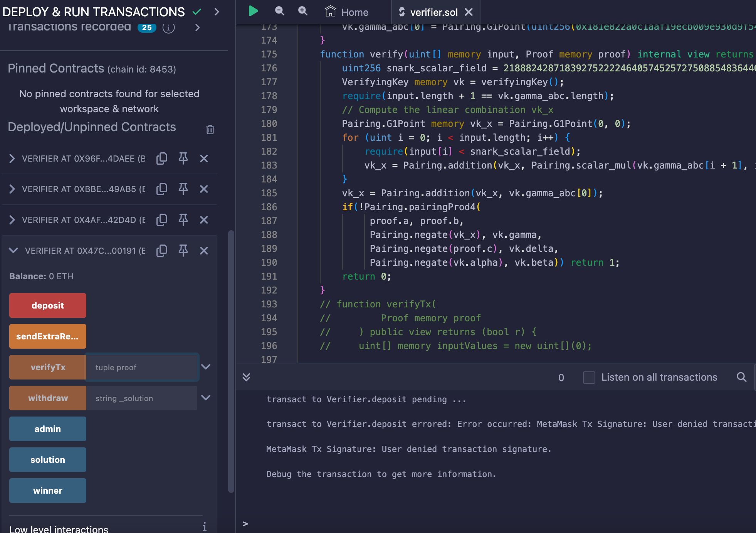Viewport: 756px width, 533px height.
Task: Expand VERIFIER AT 0X96F...4DAEE contract
Action: pos(12,159)
